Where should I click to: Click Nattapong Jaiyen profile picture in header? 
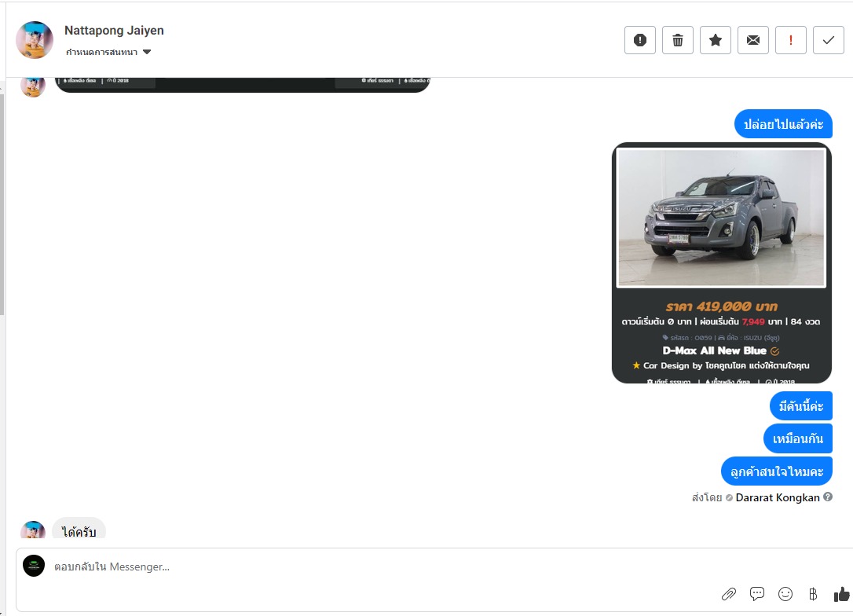[35, 40]
